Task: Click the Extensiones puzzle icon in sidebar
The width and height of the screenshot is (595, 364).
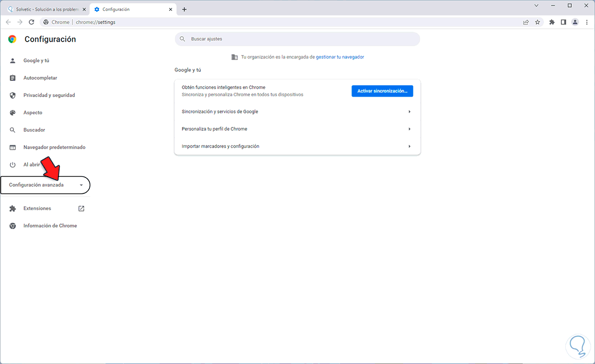Action: click(13, 208)
